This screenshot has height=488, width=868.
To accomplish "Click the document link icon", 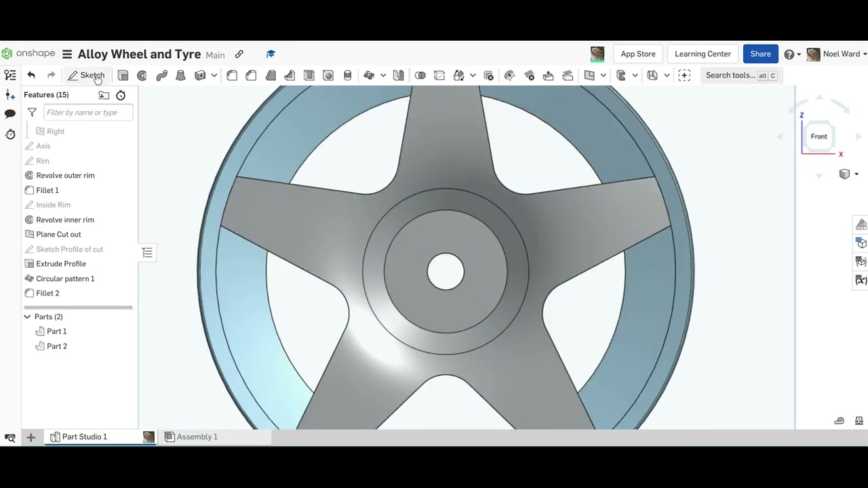I will [x=239, y=54].
